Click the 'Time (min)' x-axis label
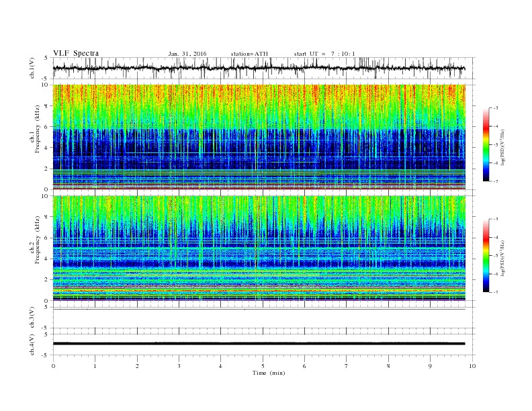Viewport: 532px width, 411px height. click(x=269, y=373)
